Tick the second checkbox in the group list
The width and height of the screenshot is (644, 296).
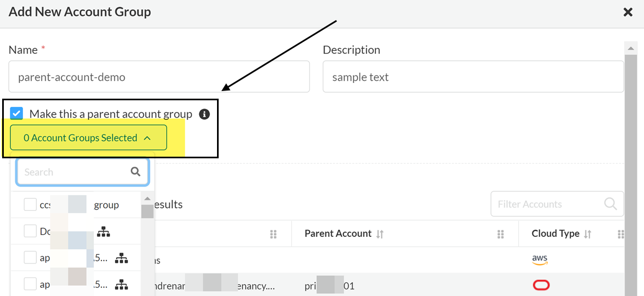coord(30,231)
